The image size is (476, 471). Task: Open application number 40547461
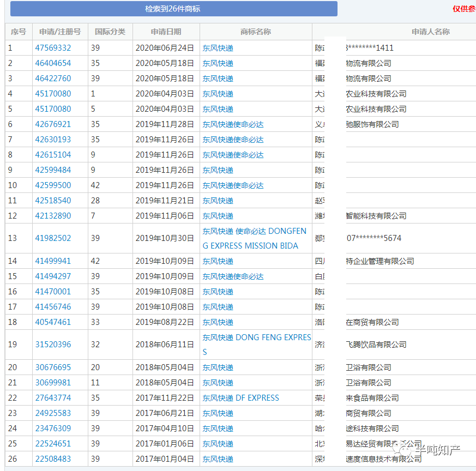pos(53,322)
